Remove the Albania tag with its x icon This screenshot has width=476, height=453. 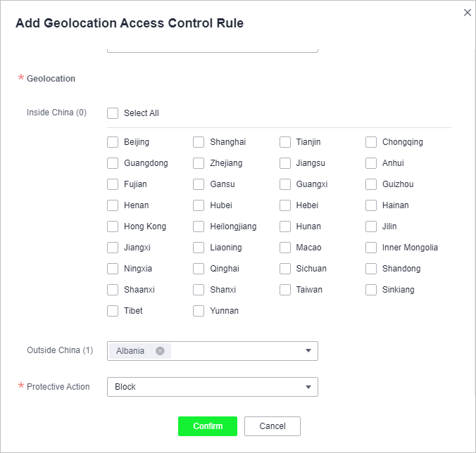click(160, 351)
